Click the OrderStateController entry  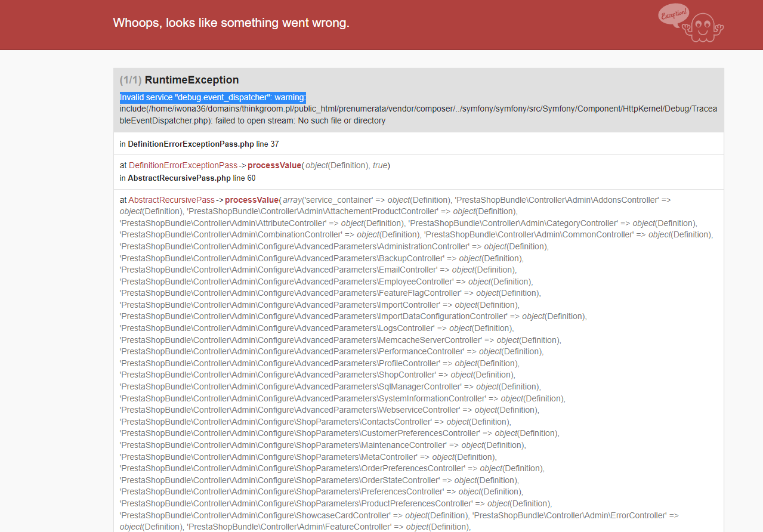(x=280, y=480)
